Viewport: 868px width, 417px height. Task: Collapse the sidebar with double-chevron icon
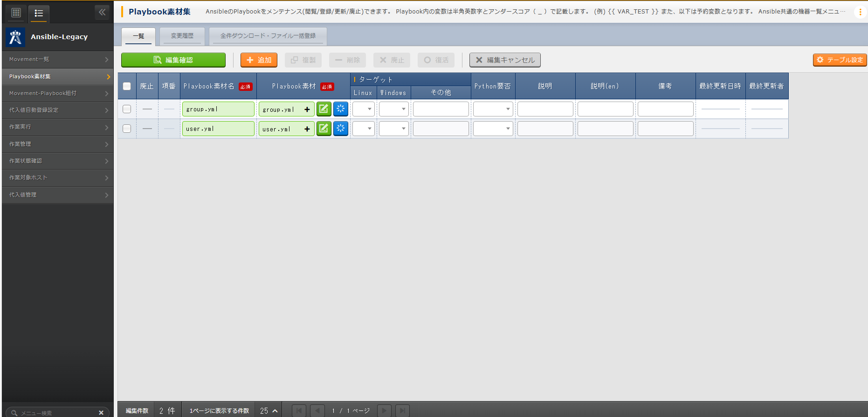(102, 12)
